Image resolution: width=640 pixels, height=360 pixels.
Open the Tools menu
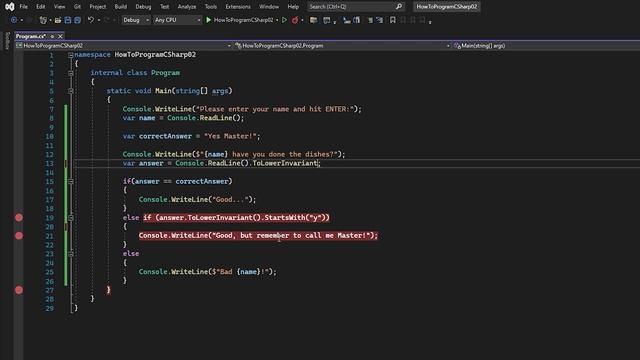click(211, 7)
